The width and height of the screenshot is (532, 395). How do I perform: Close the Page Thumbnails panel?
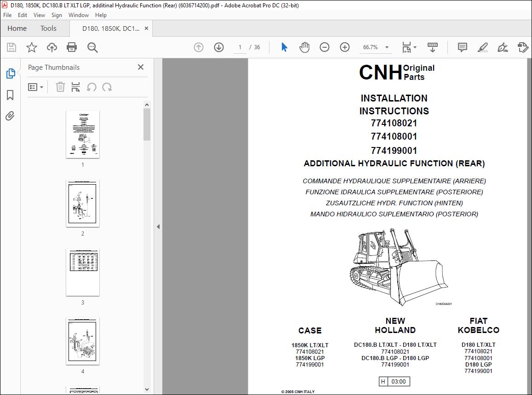pyautogui.click(x=141, y=67)
